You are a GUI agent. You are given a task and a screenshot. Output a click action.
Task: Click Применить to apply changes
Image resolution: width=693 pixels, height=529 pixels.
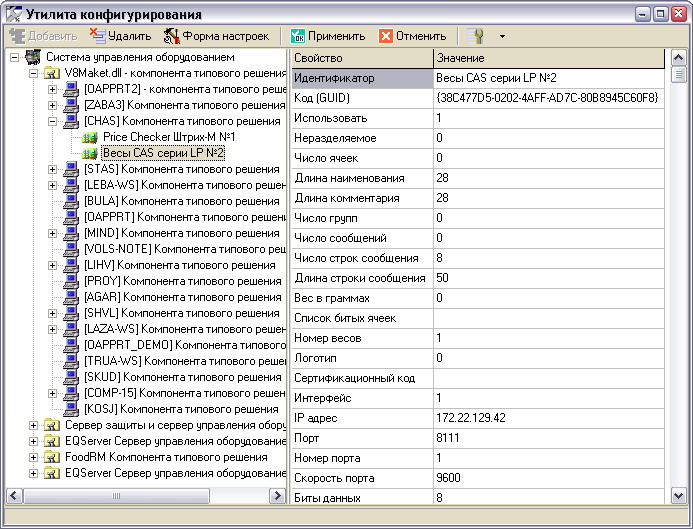[327, 36]
